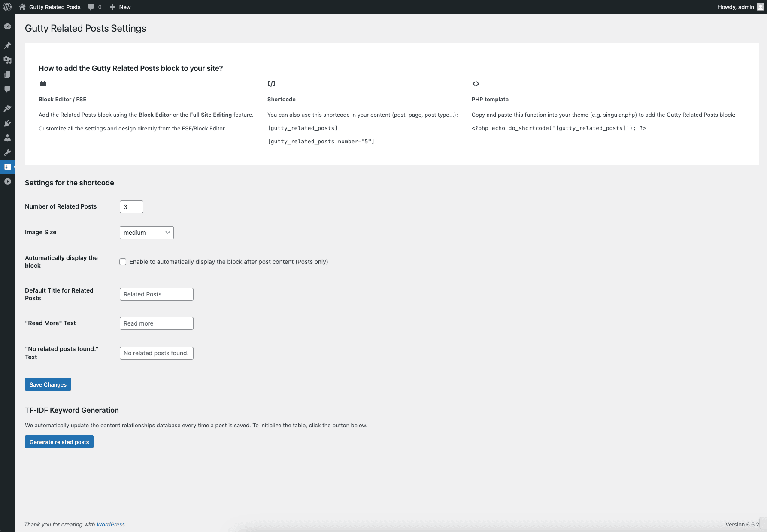Open Pages sidebar icon
The height and width of the screenshot is (532, 767).
pyautogui.click(x=7, y=75)
